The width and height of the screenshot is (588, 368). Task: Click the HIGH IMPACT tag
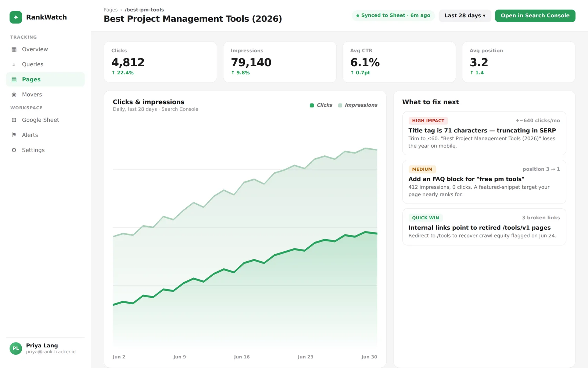click(428, 121)
